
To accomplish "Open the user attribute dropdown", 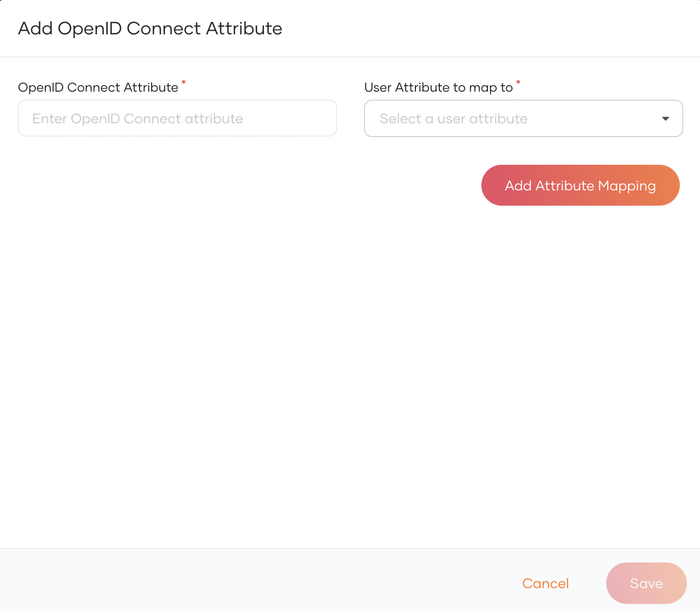I will coord(523,118).
